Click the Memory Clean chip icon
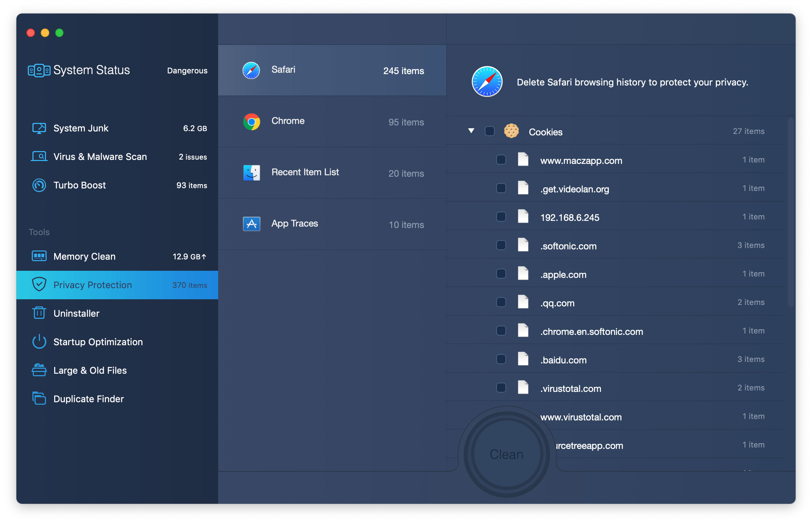This screenshot has height=523, width=812. 39,256
